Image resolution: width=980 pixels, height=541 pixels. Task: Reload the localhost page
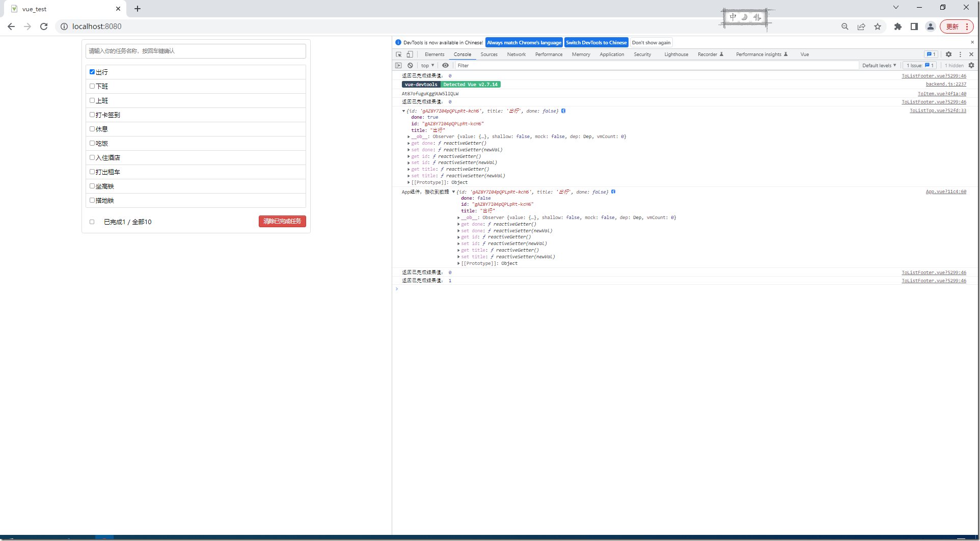pos(44,26)
